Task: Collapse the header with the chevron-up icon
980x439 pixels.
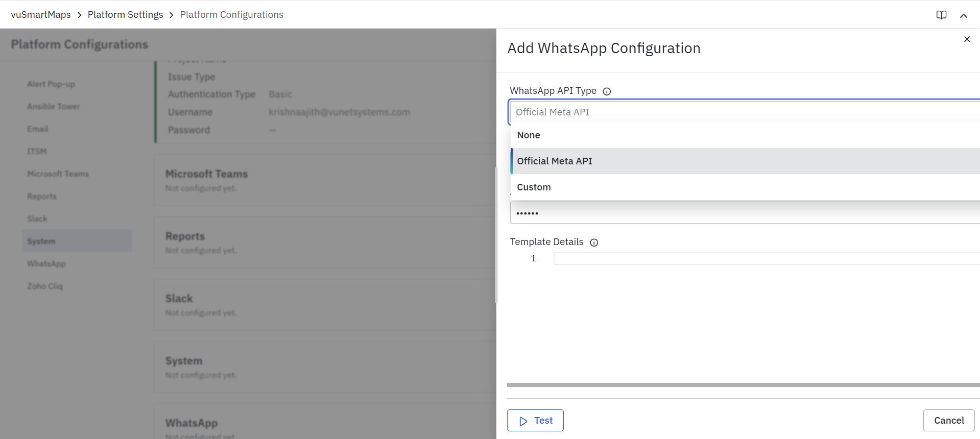Action: click(964, 15)
